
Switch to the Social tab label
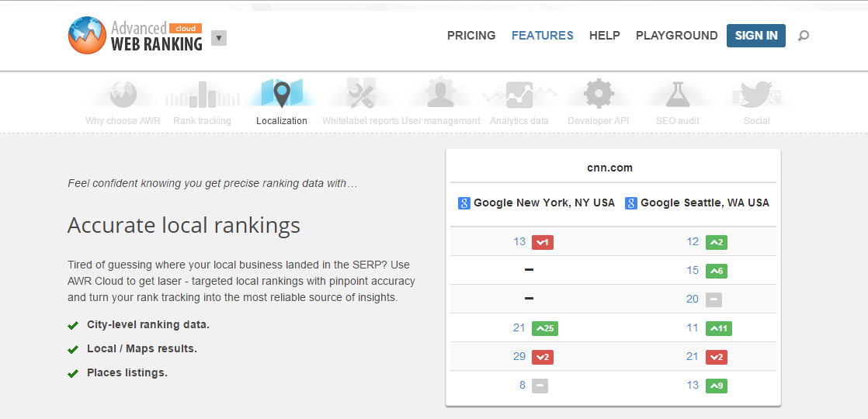pyautogui.click(x=757, y=121)
